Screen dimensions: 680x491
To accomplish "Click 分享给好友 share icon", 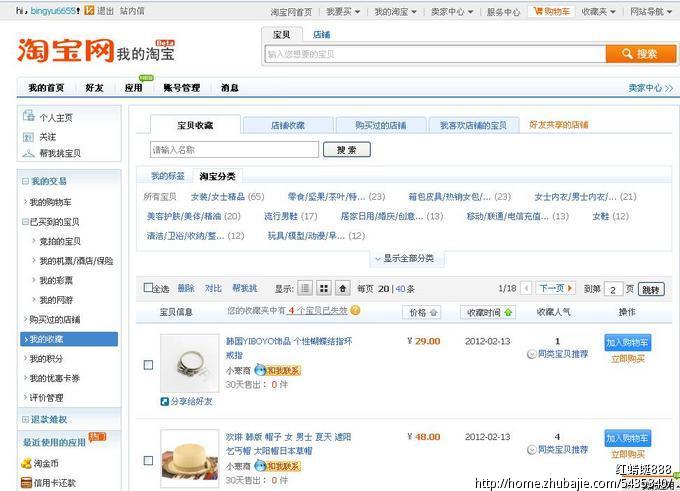I will (x=164, y=401).
